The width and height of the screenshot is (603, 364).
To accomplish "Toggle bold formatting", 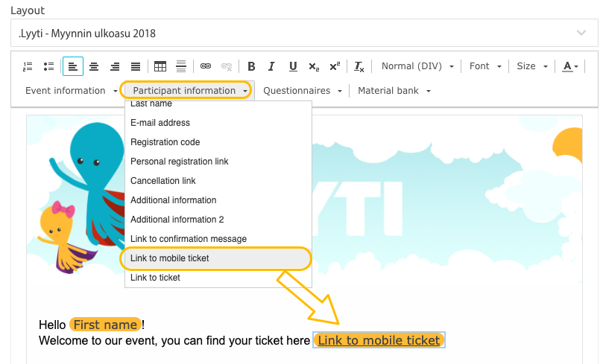I will click(x=251, y=66).
